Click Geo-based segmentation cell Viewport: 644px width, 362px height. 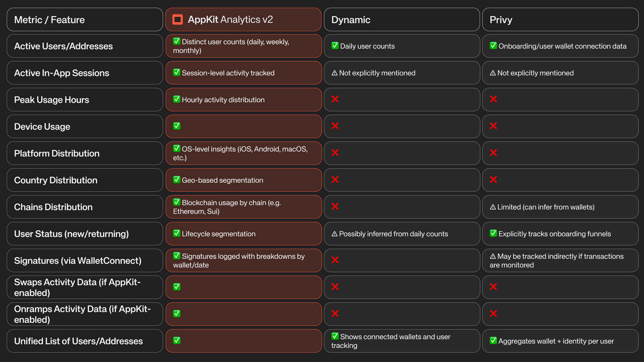click(244, 180)
